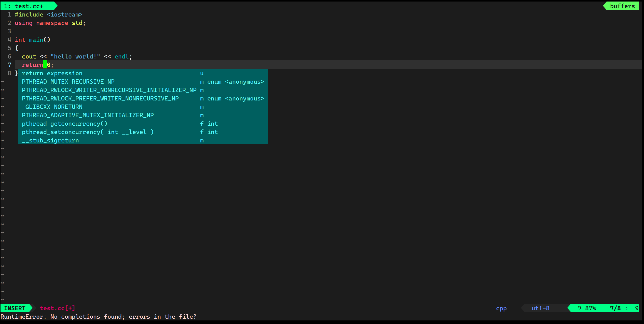Viewport: 644px width, 324px height.
Task: Click the INSERT mode indicator
Action: tap(15, 308)
